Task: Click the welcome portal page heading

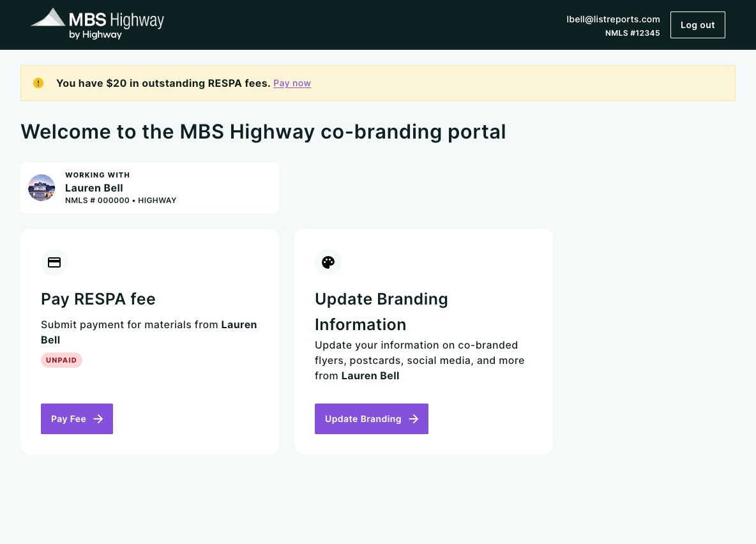Action: pyautogui.click(x=263, y=132)
